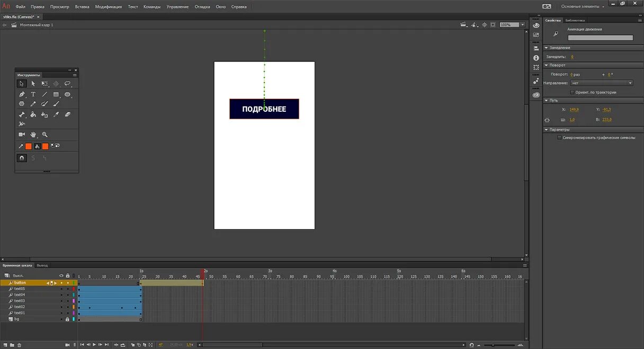Collapse the Замедление section
Screen dimensions: 644x349
546,48
